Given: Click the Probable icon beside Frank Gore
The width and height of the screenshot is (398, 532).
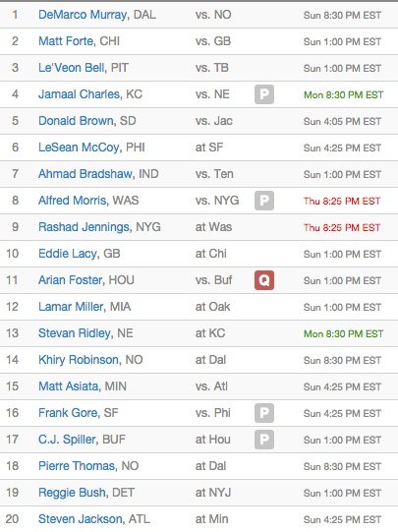Looking at the screenshot, I should coord(264,413).
